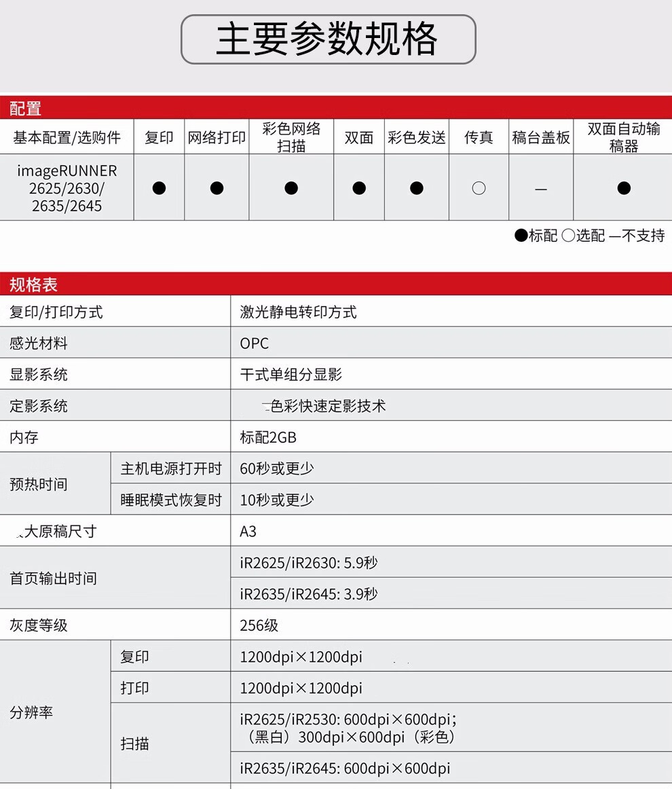Click the 感光材料 row label
The image size is (672, 789).
pos(39,343)
